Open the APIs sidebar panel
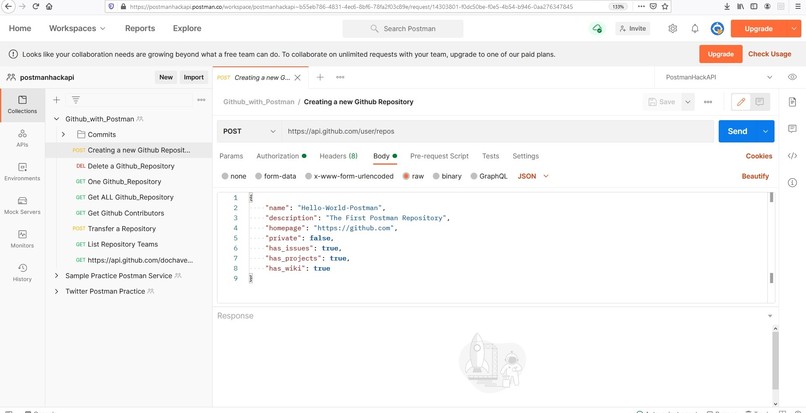Screen dimensions: 806x413 (22, 138)
